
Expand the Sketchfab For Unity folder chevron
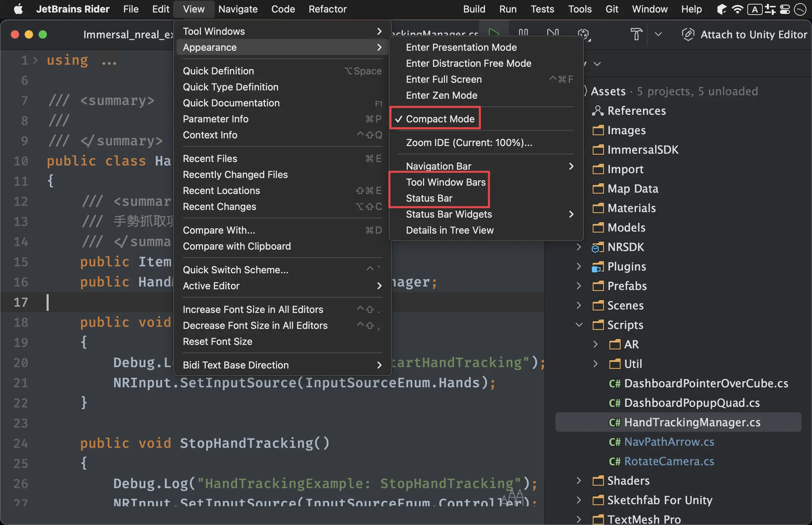579,500
